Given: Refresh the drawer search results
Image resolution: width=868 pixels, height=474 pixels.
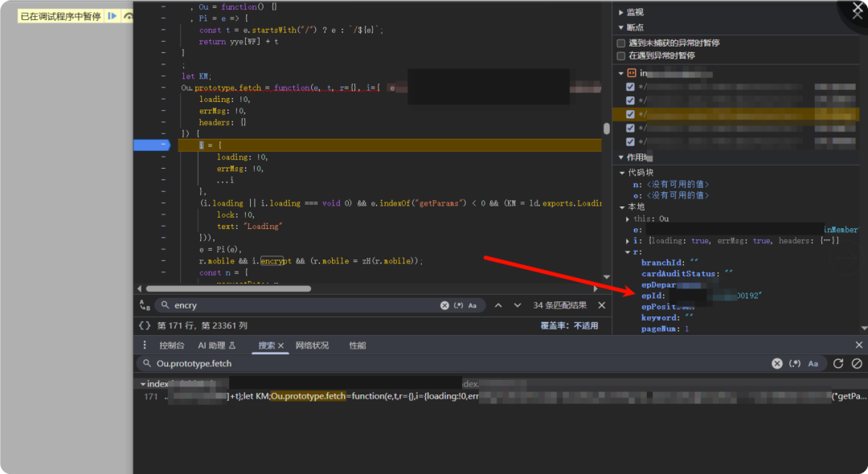Looking at the screenshot, I should (838, 363).
